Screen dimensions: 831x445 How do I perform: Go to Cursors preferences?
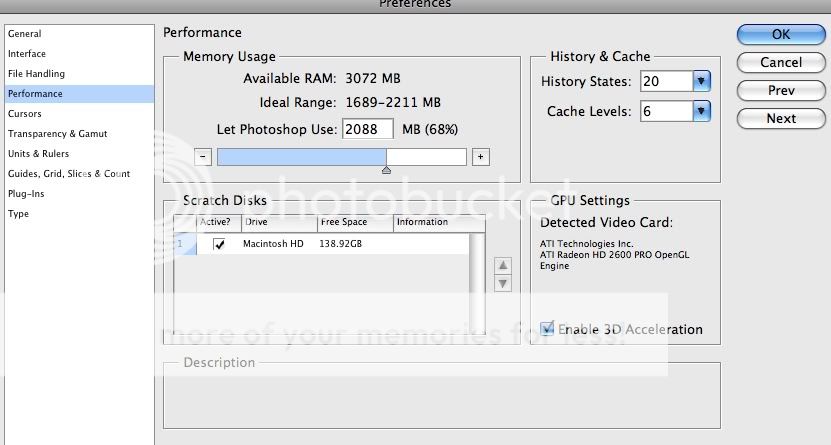[25, 114]
